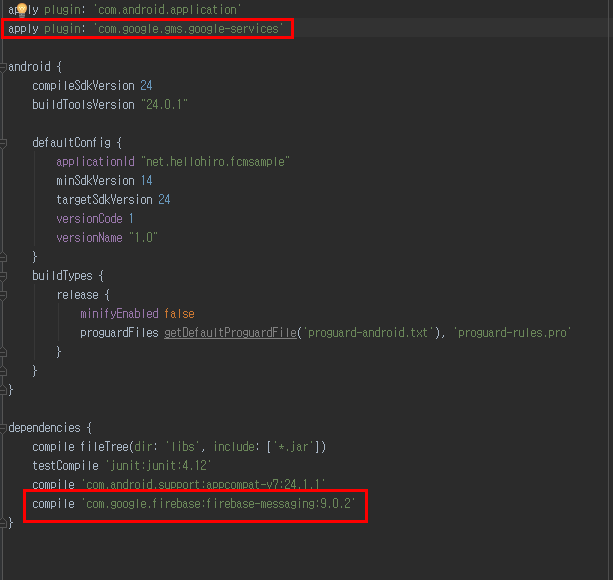613x580 pixels.
Task: Click the getDefaultProguardFile method link
Action: pos(230,333)
